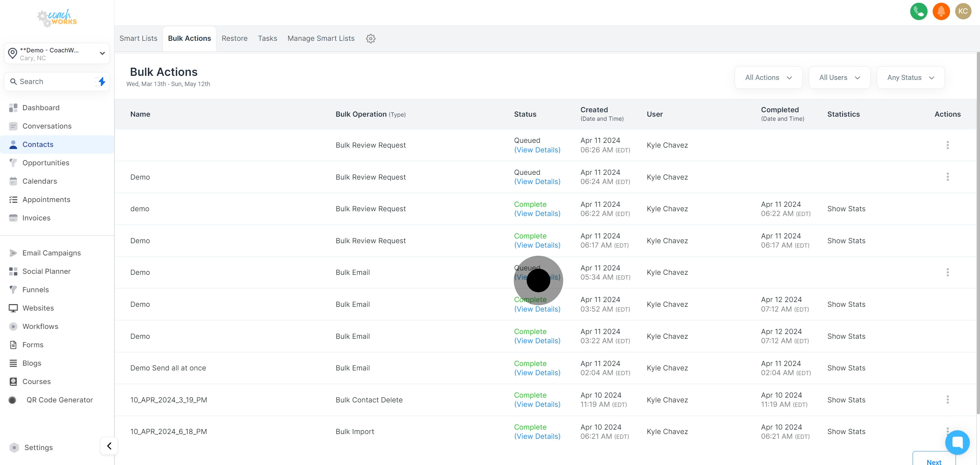
Task: Open QR Code Generator in sidebar
Action: click(x=59, y=400)
